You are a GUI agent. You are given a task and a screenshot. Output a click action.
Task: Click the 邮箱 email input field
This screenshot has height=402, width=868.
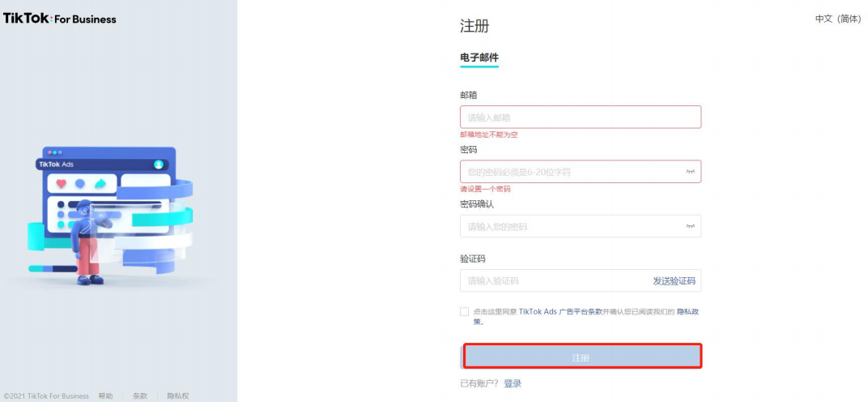[581, 117]
